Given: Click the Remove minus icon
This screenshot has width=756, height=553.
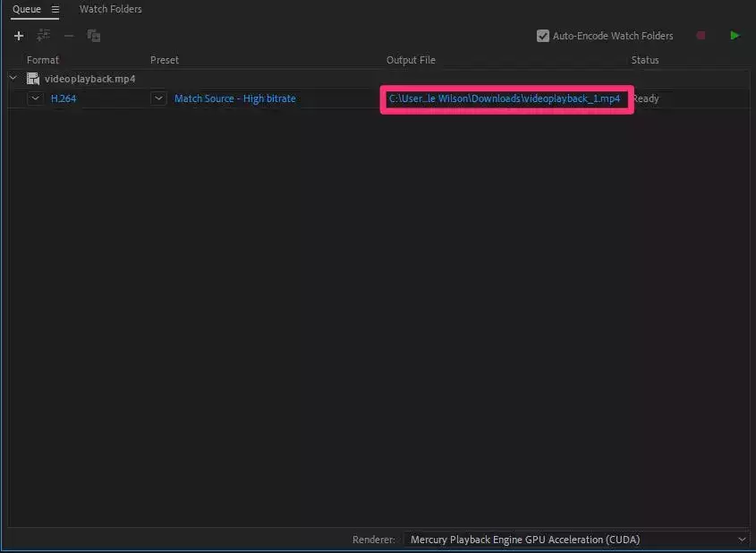Looking at the screenshot, I should (69, 36).
